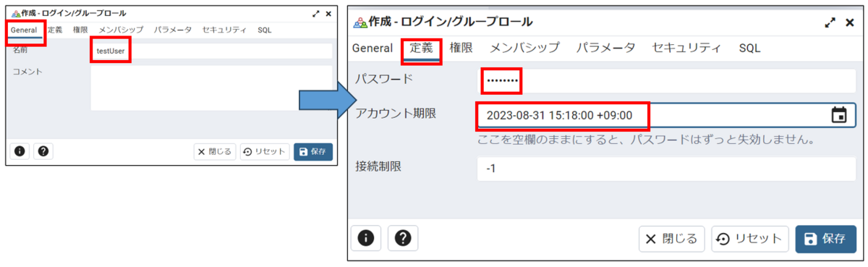Screen dimensions: 868x267
Task: Open 定義 tab in left dialog
Action: pyautogui.click(x=54, y=30)
